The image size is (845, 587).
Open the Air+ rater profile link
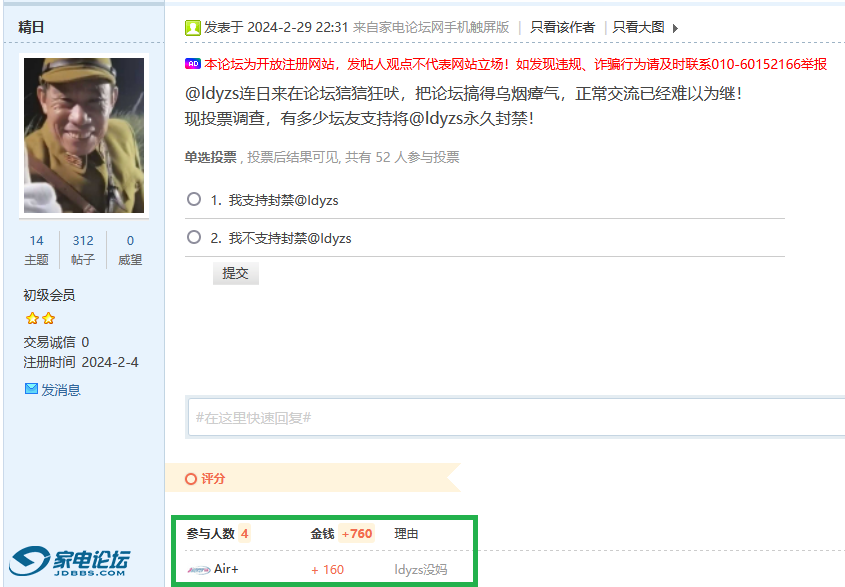pyautogui.click(x=226, y=569)
